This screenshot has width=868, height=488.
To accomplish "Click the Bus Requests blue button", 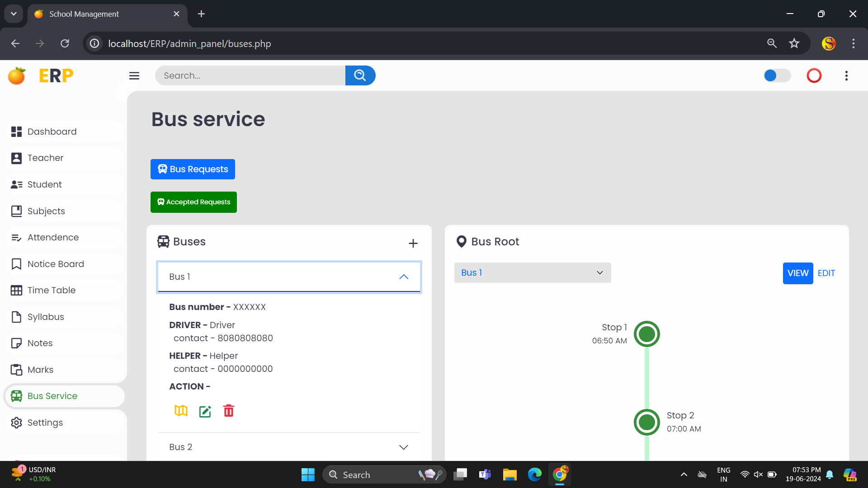I will coord(193,169).
